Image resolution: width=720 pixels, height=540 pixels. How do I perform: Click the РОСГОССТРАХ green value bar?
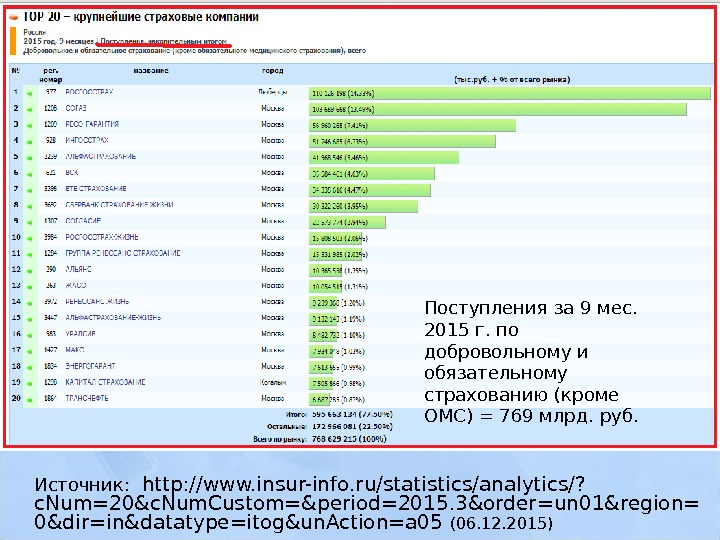pos(510,93)
